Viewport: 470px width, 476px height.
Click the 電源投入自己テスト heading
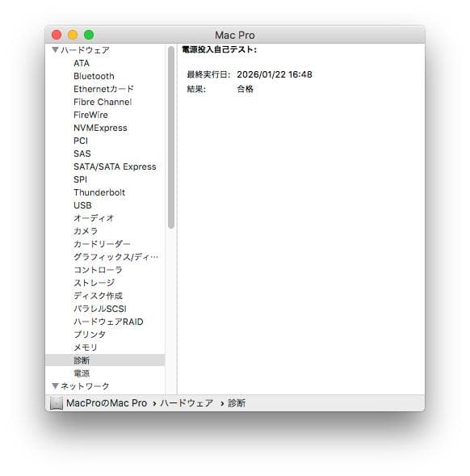(x=219, y=49)
